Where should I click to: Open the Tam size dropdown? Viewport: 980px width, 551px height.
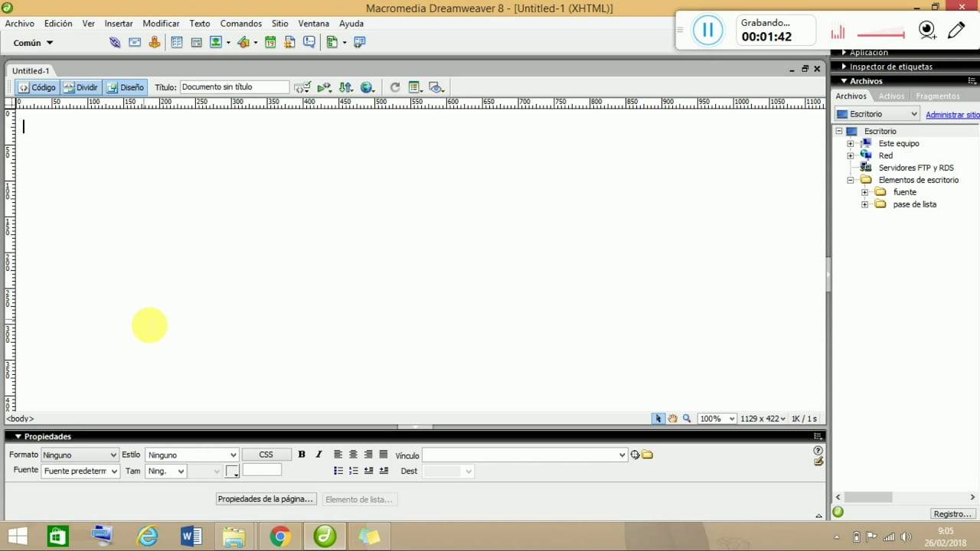click(x=165, y=471)
